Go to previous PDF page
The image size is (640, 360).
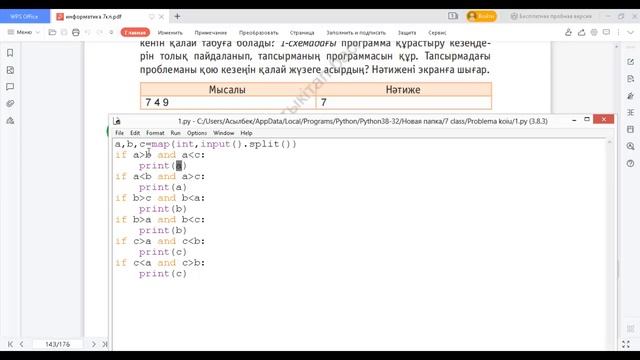pos(22,344)
